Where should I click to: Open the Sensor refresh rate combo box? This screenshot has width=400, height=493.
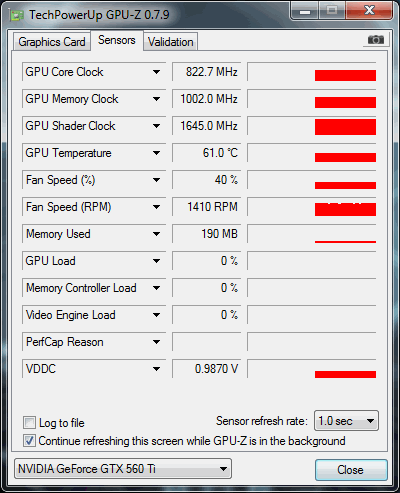346,421
